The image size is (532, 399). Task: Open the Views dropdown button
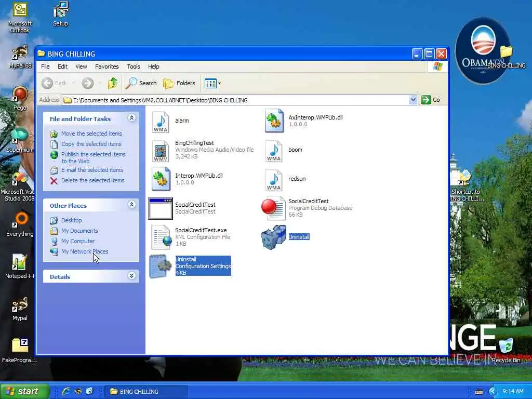[x=212, y=83]
